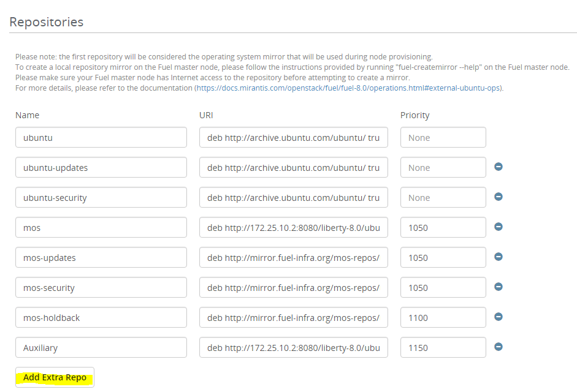Click the mos repository priority field
Image resolution: width=577 pixels, height=392 pixels.
coord(443,228)
